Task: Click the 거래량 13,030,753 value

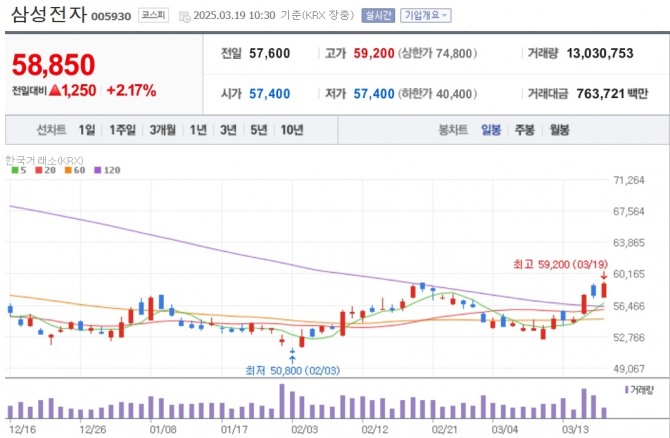Action: 600,53
